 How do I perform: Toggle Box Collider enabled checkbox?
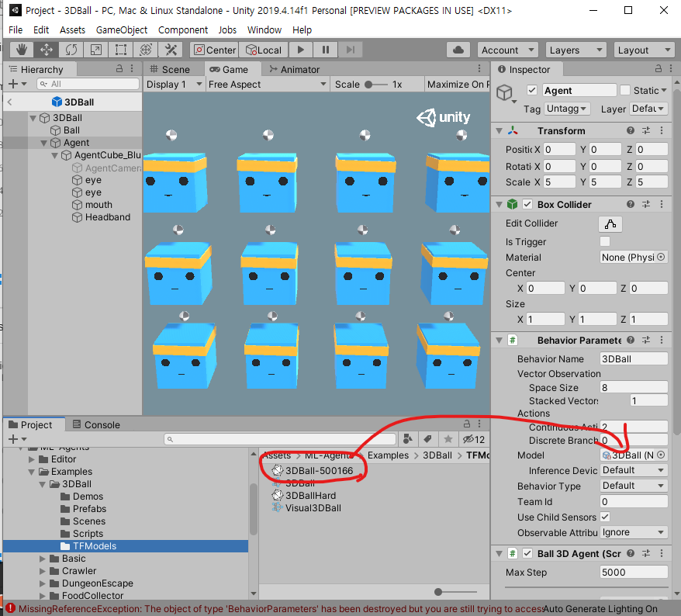tap(527, 204)
